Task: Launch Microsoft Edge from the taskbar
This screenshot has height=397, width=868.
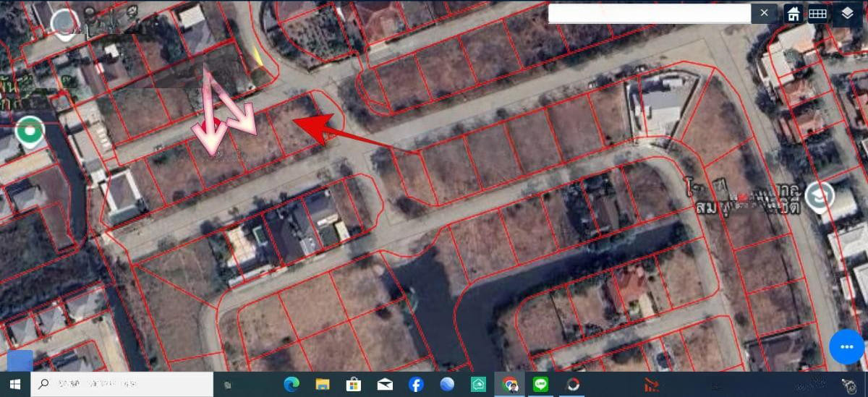Action: click(292, 385)
